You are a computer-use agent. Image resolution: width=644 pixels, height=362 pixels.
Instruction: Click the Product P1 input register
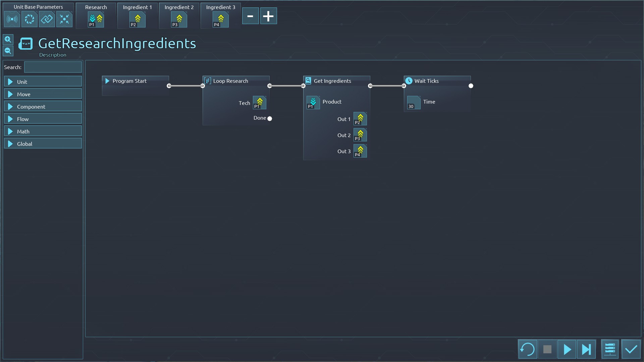click(x=313, y=103)
